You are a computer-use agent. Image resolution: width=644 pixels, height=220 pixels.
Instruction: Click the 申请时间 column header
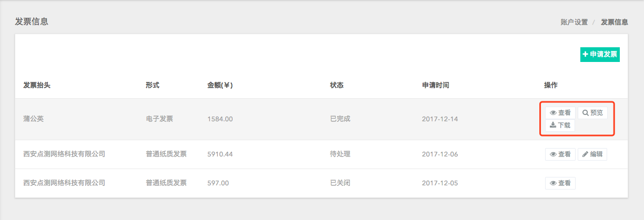(x=436, y=85)
